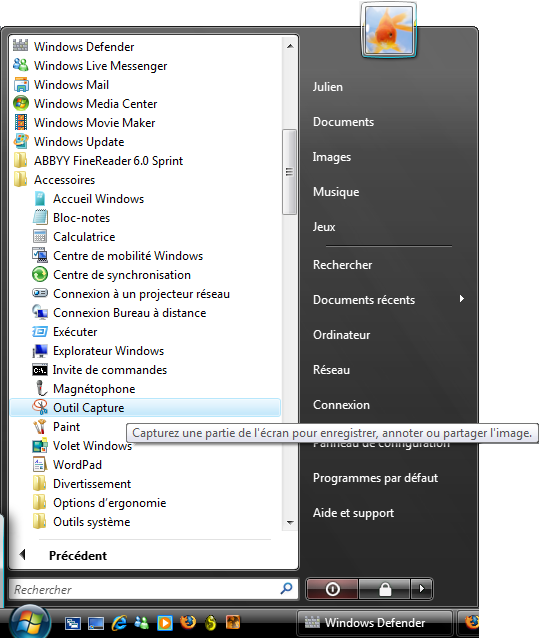Open the Centre de synchronisation green icon
Screen dimensions: 540x638
[40, 274]
